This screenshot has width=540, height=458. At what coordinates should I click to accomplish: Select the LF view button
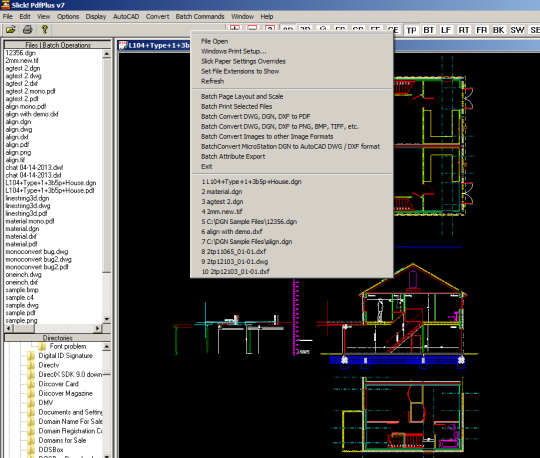coord(446,30)
